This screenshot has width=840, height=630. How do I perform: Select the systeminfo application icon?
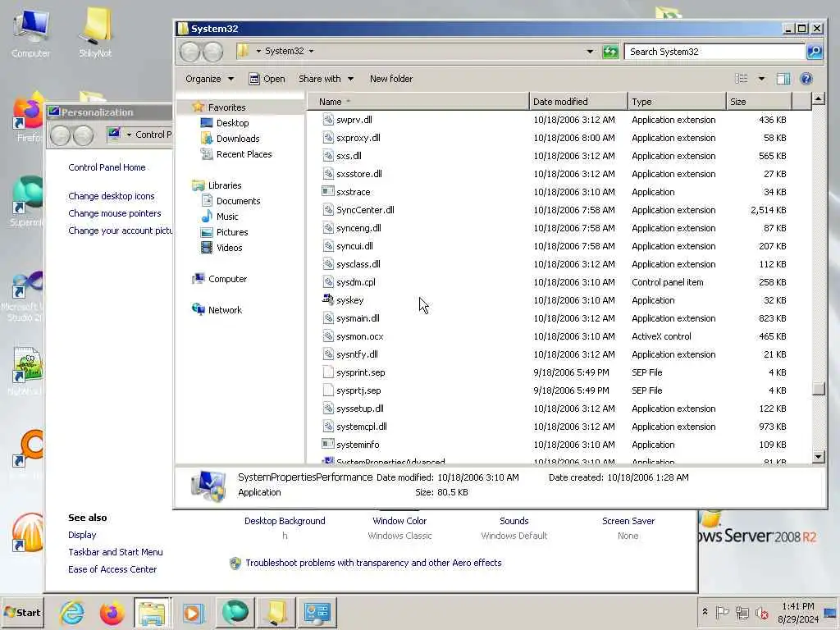click(x=328, y=445)
